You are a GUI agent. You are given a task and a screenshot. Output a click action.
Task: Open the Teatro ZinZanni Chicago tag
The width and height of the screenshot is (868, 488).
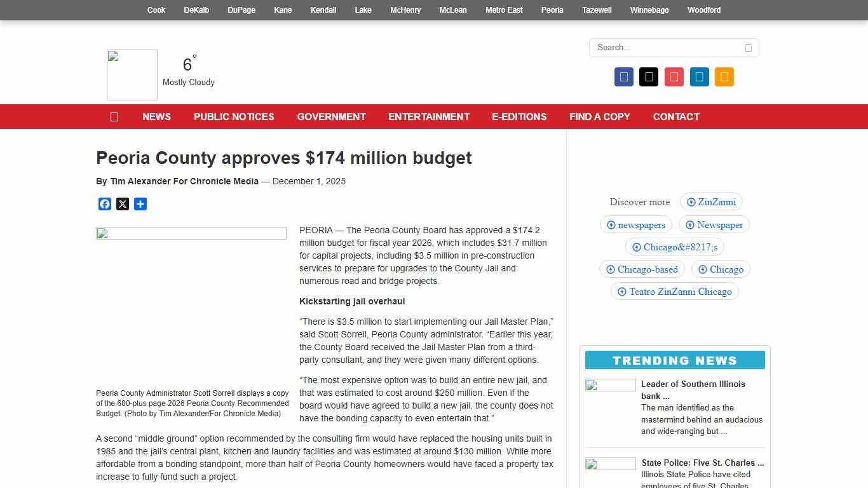675,291
